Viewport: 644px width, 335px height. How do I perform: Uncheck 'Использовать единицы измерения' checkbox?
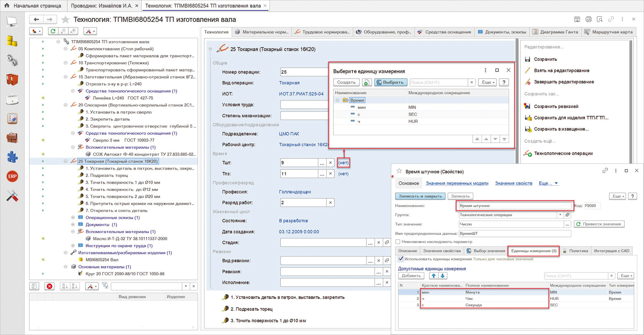click(x=401, y=259)
